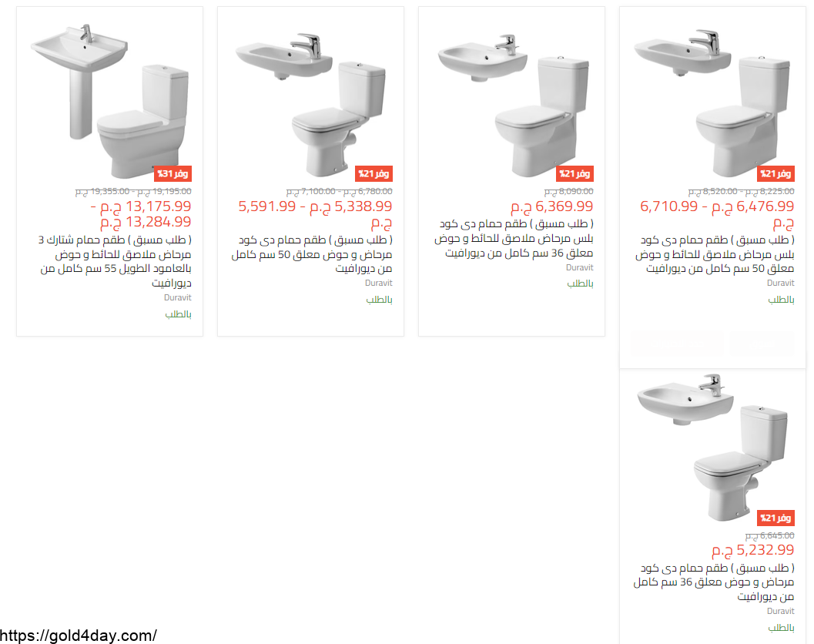The height and width of the screenshot is (644, 814).
Task: Click the 5,232.99 price on bottom product
Action: pos(752,550)
